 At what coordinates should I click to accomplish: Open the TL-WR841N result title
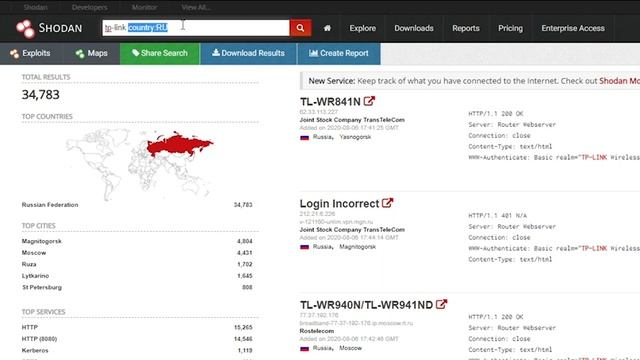tap(330, 102)
